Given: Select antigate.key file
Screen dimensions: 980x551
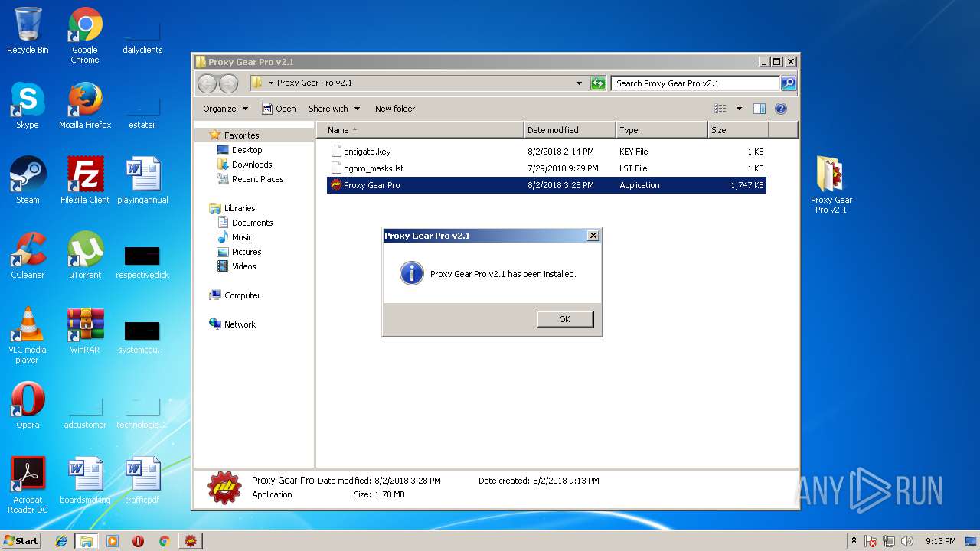Looking at the screenshot, I should [x=547, y=152].
